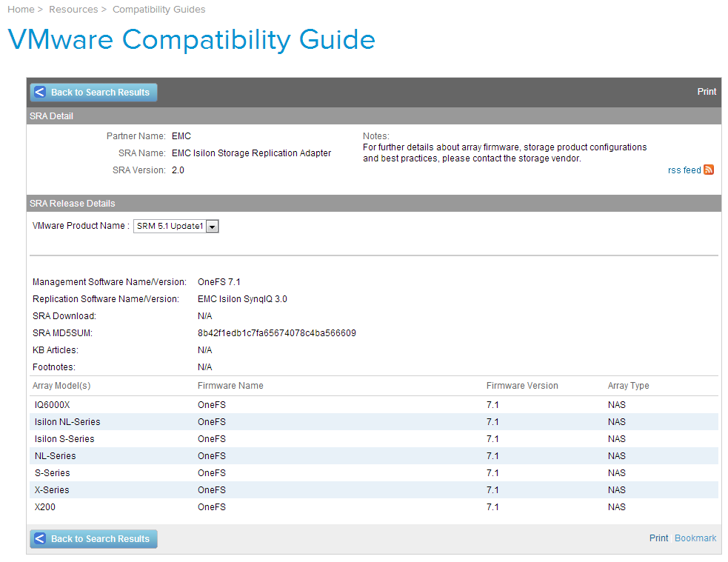Select the X200 array model row

[x=45, y=507]
